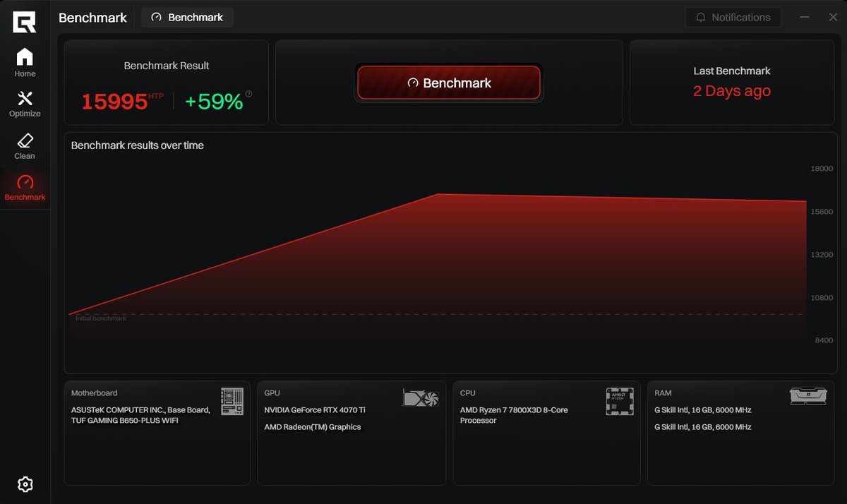Click the 'Benchmark Result' label
Image resolution: width=847 pixels, height=504 pixels.
(167, 66)
